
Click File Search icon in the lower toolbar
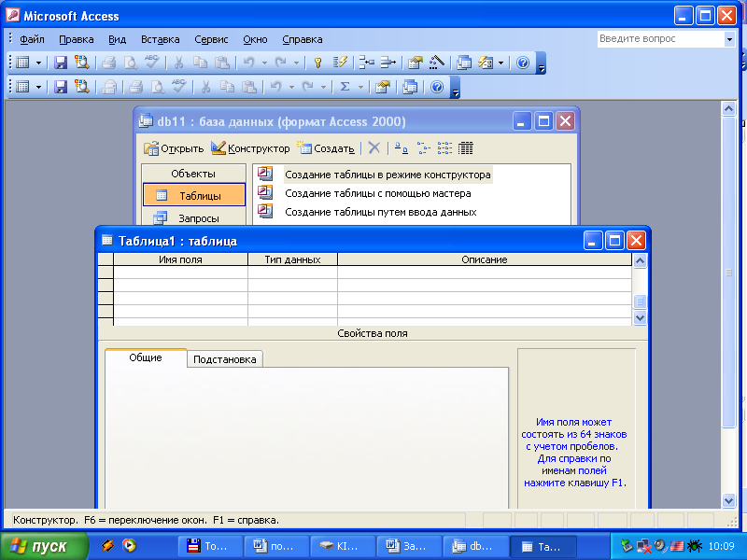point(82,87)
